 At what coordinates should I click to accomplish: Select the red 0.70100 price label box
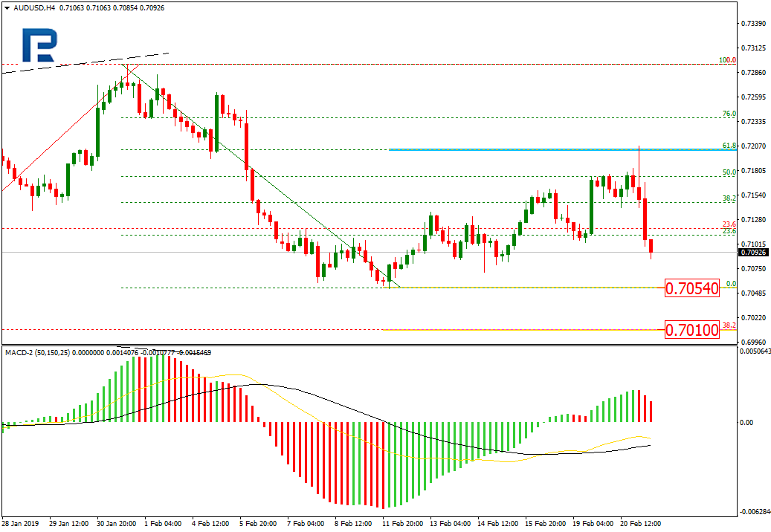click(692, 329)
